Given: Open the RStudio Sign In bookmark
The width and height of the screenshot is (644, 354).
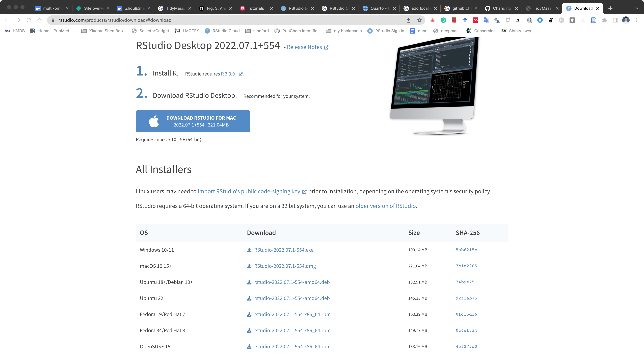Looking at the screenshot, I should click(x=386, y=31).
